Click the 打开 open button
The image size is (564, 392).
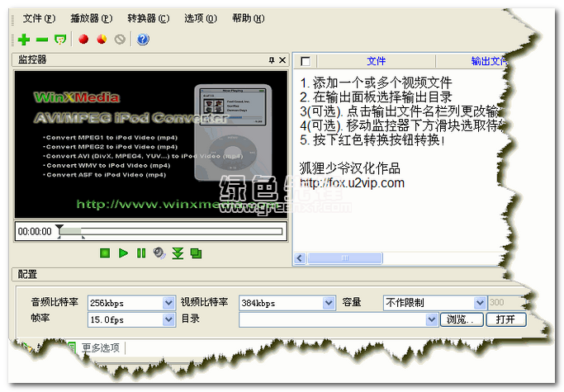click(x=506, y=319)
